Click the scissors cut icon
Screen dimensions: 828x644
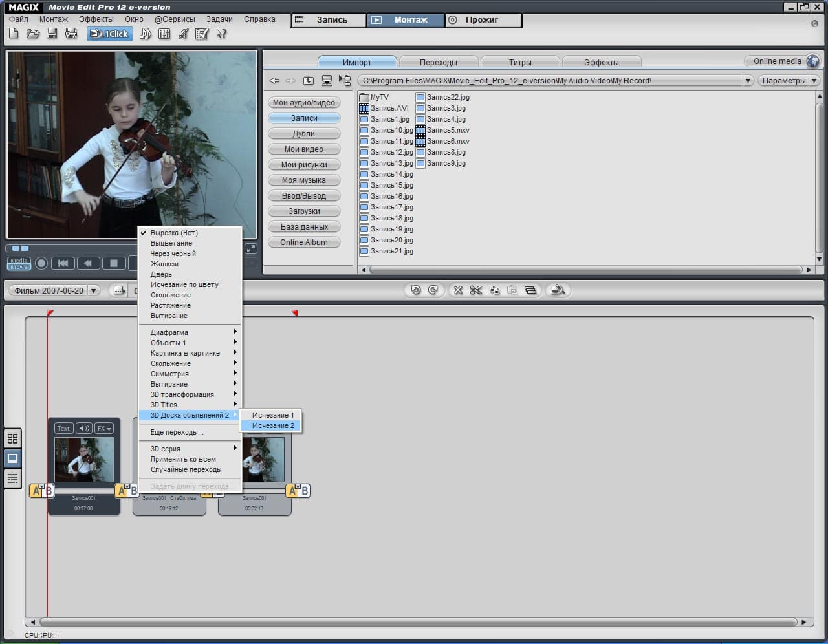tap(476, 290)
